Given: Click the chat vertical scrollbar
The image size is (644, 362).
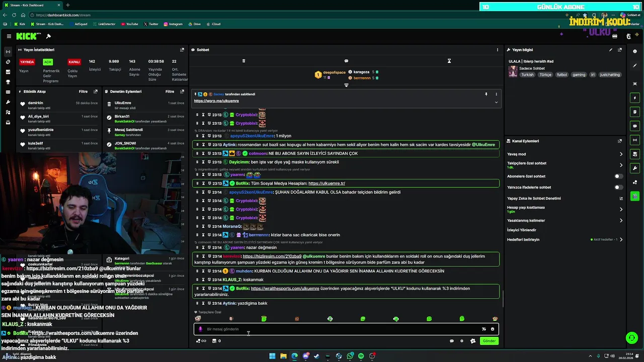Looking at the screenshot, I should coord(502,299).
